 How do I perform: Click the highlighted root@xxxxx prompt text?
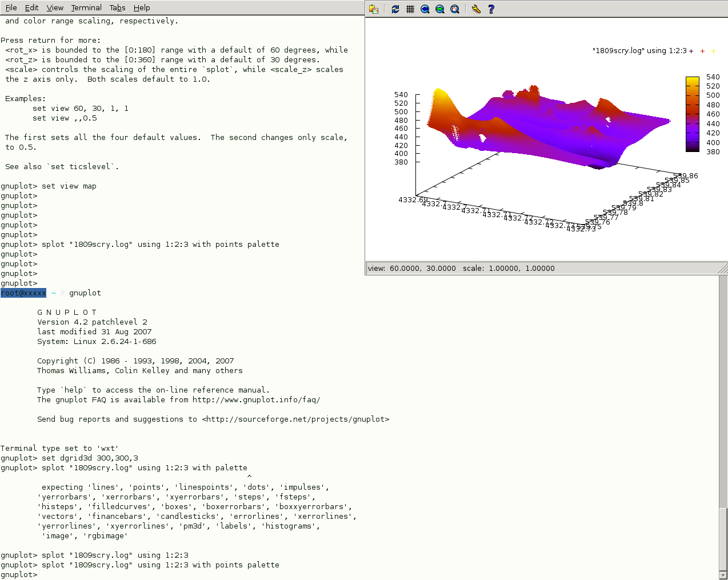click(x=23, y=293)
